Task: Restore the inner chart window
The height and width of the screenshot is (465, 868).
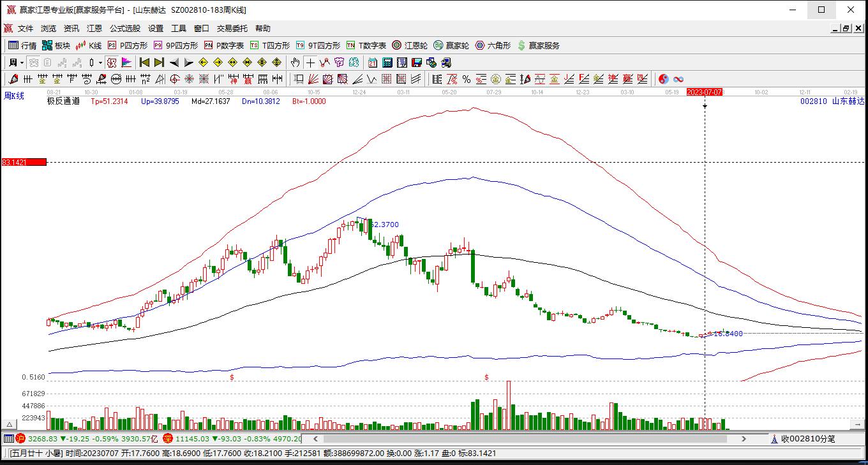Action: tap(846, 28)
